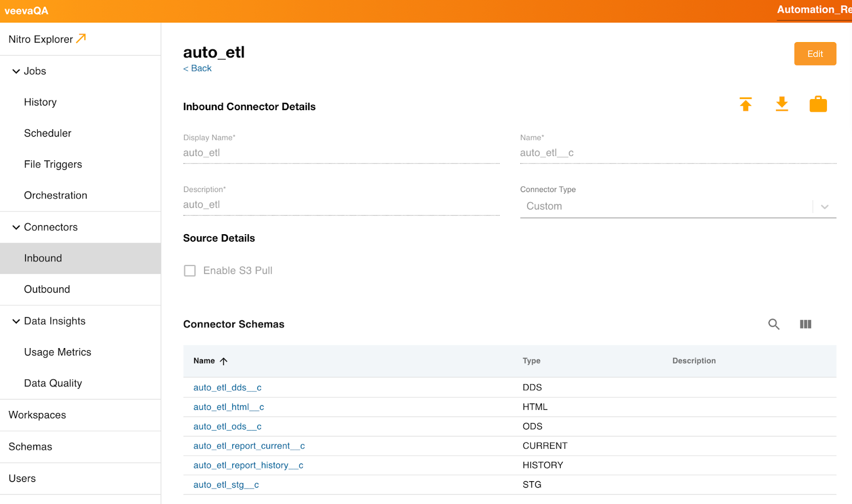Click the upload arrow icon
Viewport: 852px width, 504px height.
(745, 104)
